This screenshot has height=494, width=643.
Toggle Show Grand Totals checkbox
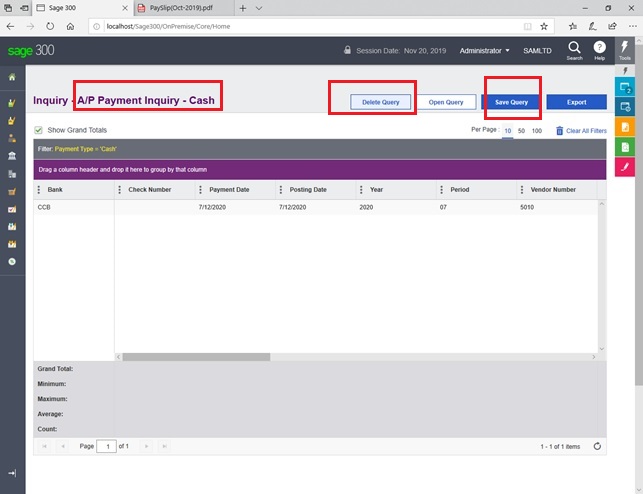(39, 130)
